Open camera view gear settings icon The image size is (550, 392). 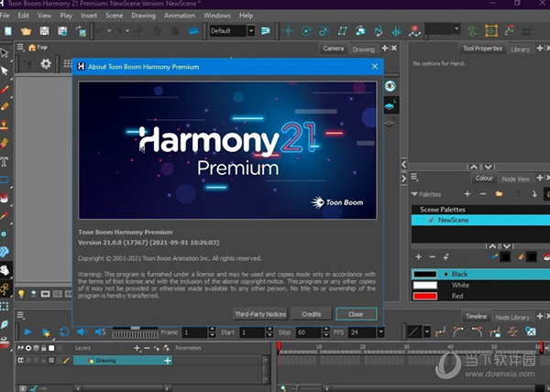(x=46, y=64)
